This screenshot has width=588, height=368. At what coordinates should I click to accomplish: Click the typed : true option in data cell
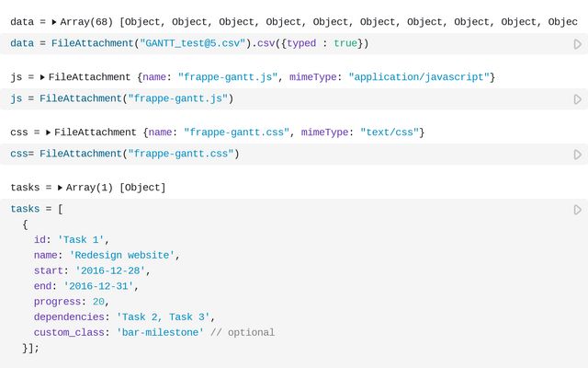[x=322, y=43]
